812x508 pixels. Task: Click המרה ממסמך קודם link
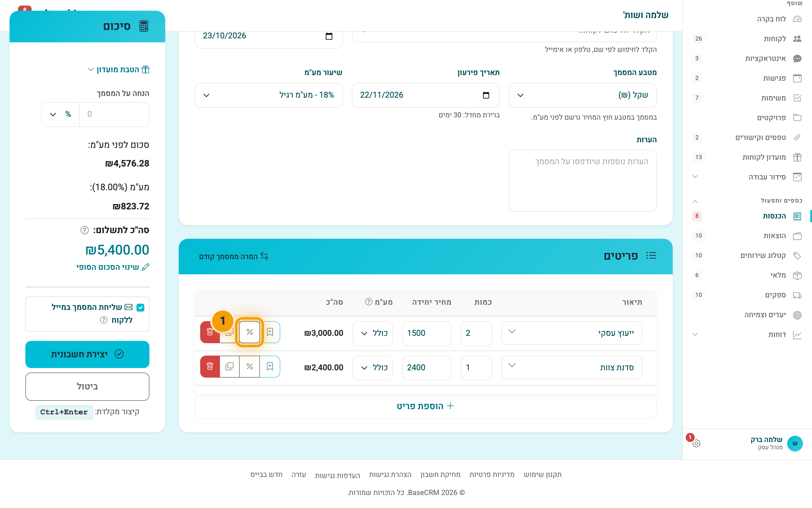234,256
